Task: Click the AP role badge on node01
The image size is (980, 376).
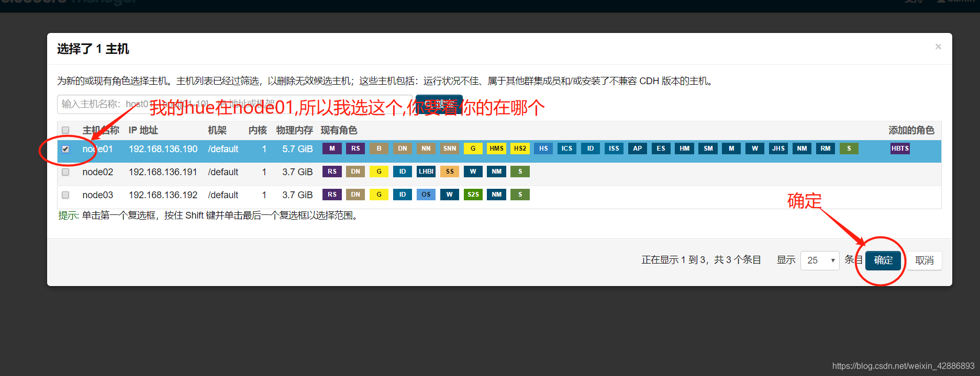Action: click(638, 149)
